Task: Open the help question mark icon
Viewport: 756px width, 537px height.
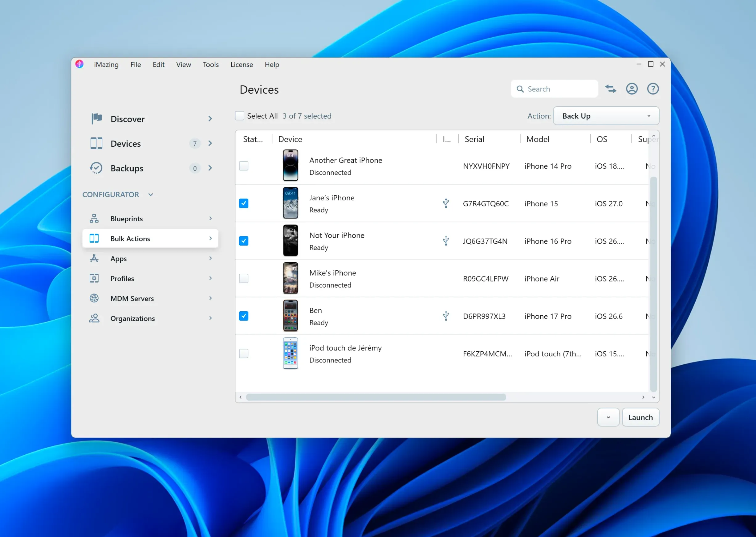Action: coord(653,89)
